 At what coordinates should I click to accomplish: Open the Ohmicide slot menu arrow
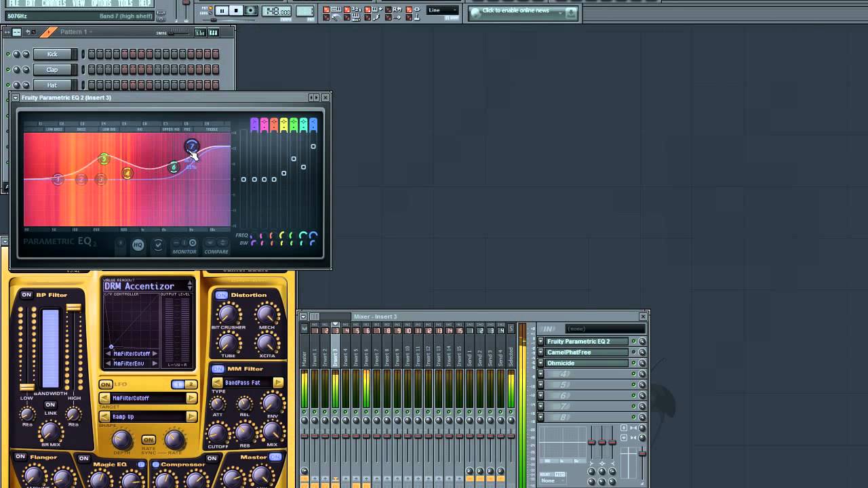(540, 363)
